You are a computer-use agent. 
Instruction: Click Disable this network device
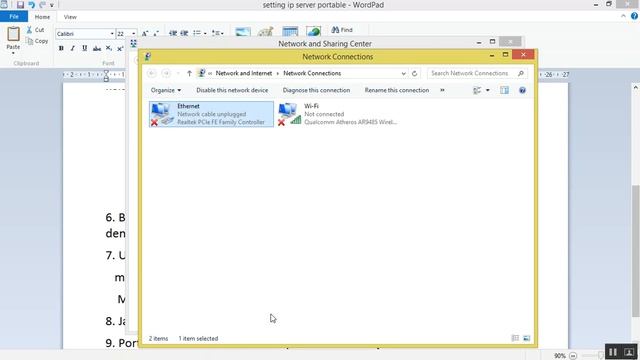(232, 90)
